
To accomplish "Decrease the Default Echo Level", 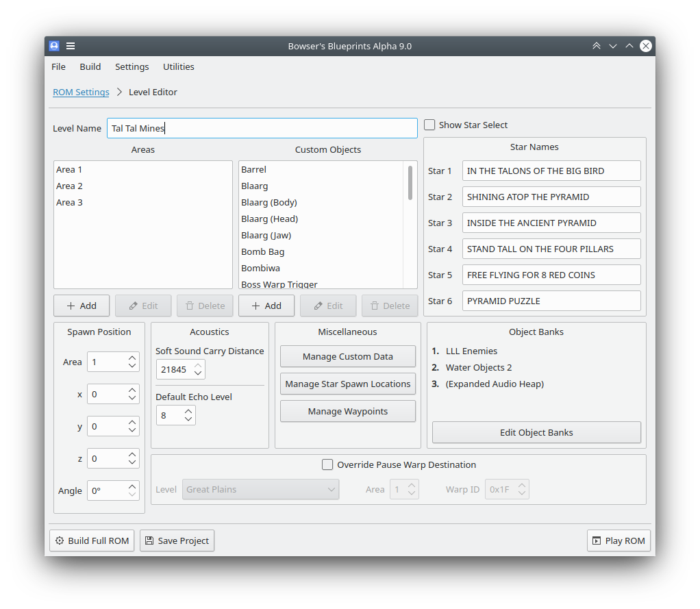I will pyautogui.click(x=188, y=419).
